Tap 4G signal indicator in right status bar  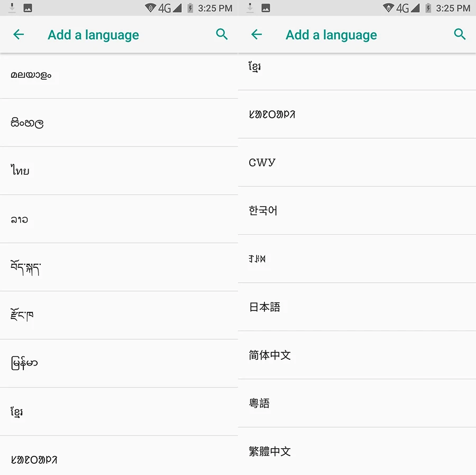pos(408,8)
